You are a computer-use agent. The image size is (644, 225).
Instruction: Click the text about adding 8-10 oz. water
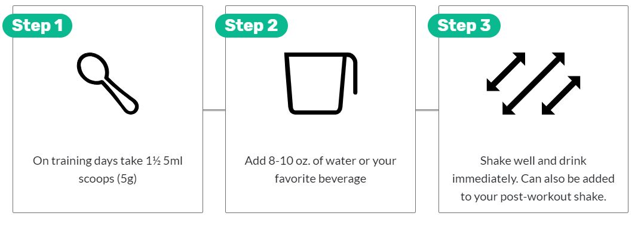click(320, 169)
